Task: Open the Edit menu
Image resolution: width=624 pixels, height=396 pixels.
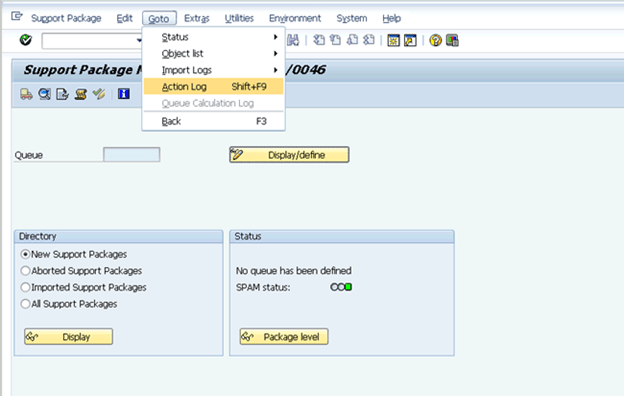Action: (x=125, y=18)
